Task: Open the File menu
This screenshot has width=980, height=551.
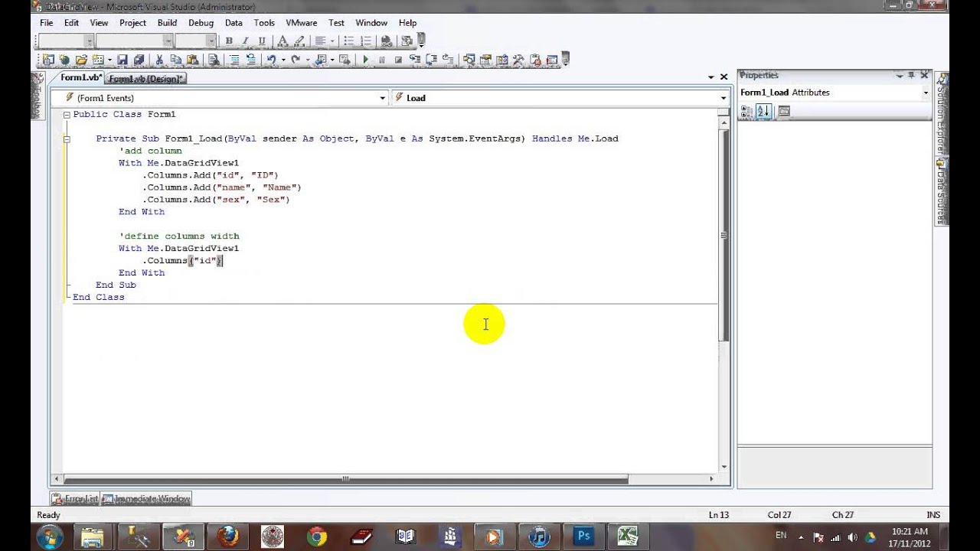Action: click(x=47, y=23)
